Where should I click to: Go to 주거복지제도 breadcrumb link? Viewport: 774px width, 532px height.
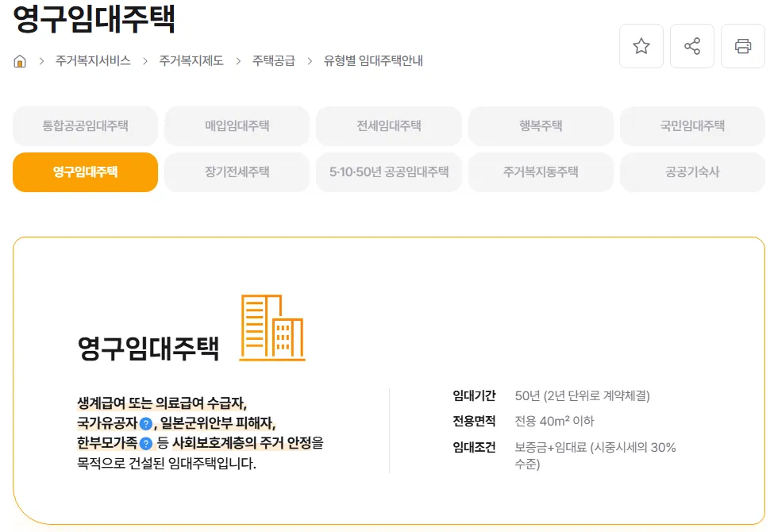click(191, 61)
